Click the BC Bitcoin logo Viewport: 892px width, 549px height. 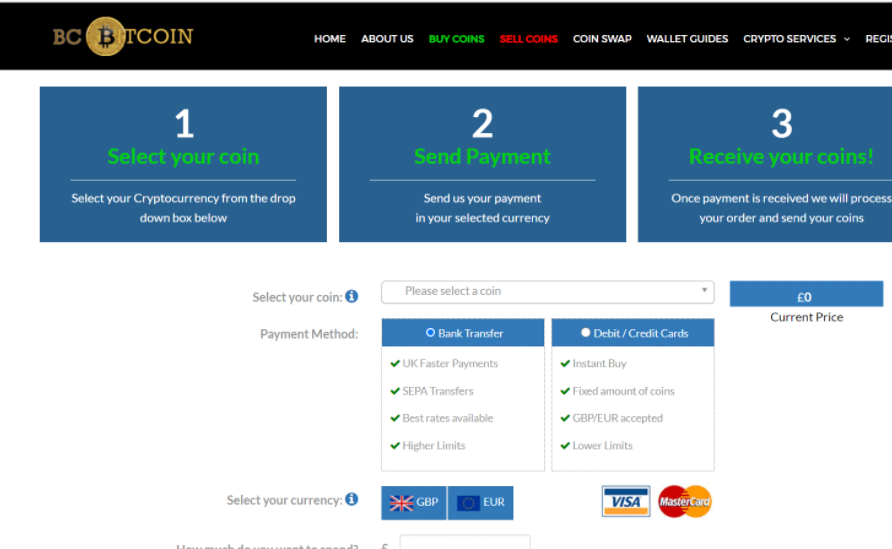(122, 37)
